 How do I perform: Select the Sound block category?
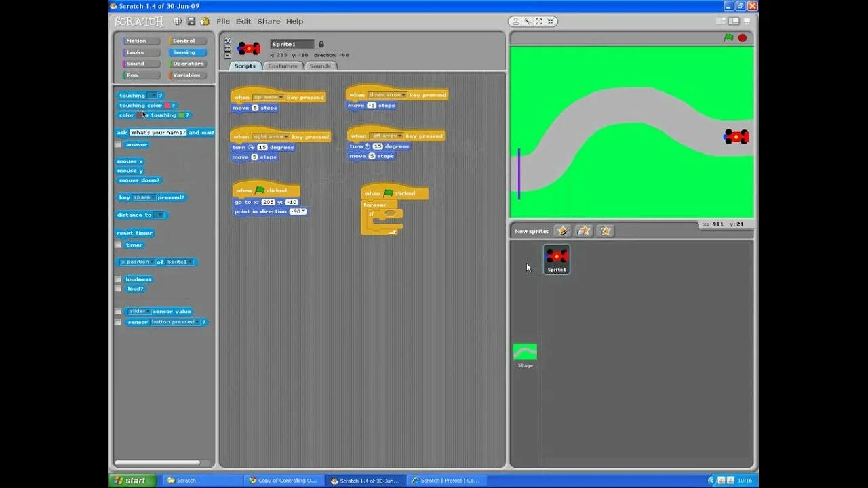click(x=141, y=64)
